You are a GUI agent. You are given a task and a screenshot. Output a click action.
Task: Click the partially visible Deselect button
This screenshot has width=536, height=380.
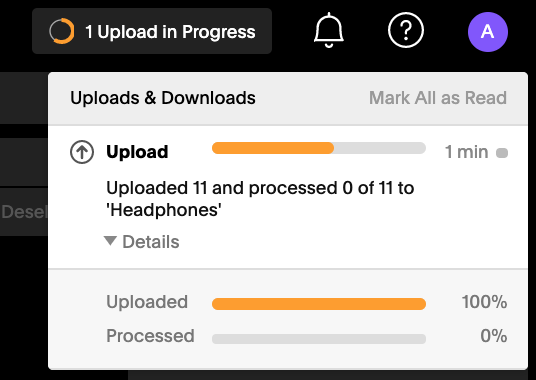pyautogui.click(x=24, y=212)
